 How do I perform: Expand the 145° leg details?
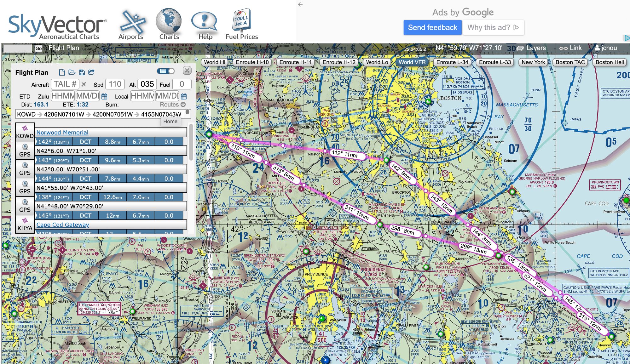tap(109, 216)
